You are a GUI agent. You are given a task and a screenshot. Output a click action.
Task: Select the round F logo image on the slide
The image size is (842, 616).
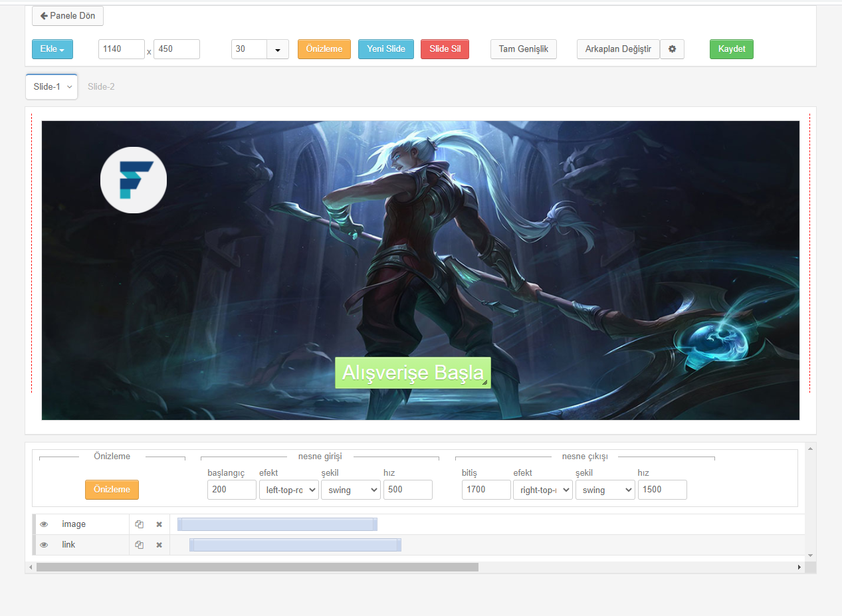[x=134, y=180]
